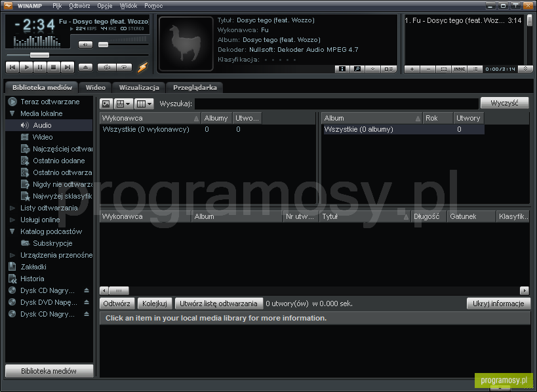This screenshot has width=537, height=392.
Task: Click the magnifier icon under song info
Action: coord(357,69)
